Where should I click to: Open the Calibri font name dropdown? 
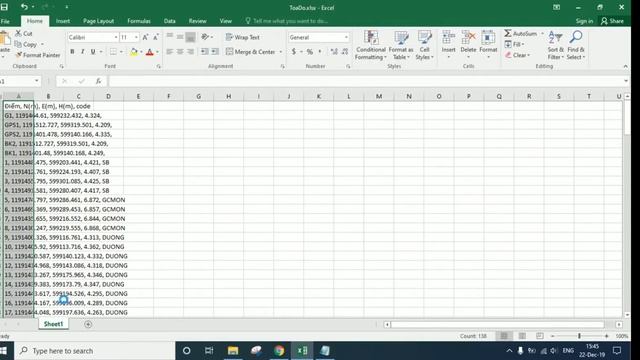click(x=116, y=37)
